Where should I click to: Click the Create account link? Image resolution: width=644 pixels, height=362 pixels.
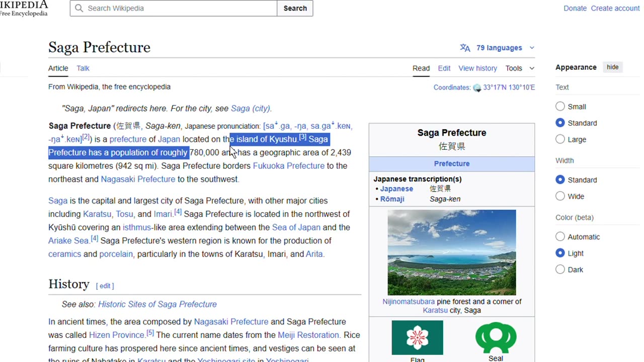[x=615, y=8]
